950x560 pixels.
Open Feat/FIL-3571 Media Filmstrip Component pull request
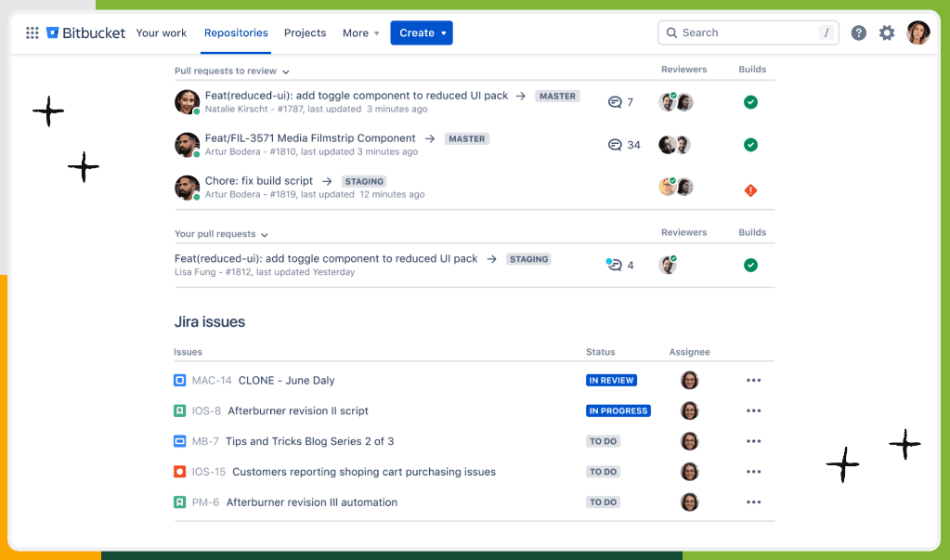pyautogui.click(x=310, y=138)
